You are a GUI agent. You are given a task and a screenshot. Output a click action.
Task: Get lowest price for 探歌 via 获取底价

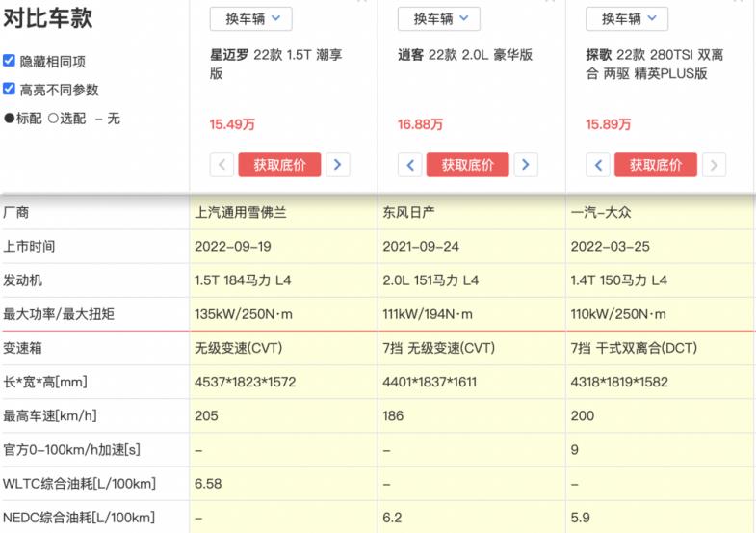[x=656, y=165]
